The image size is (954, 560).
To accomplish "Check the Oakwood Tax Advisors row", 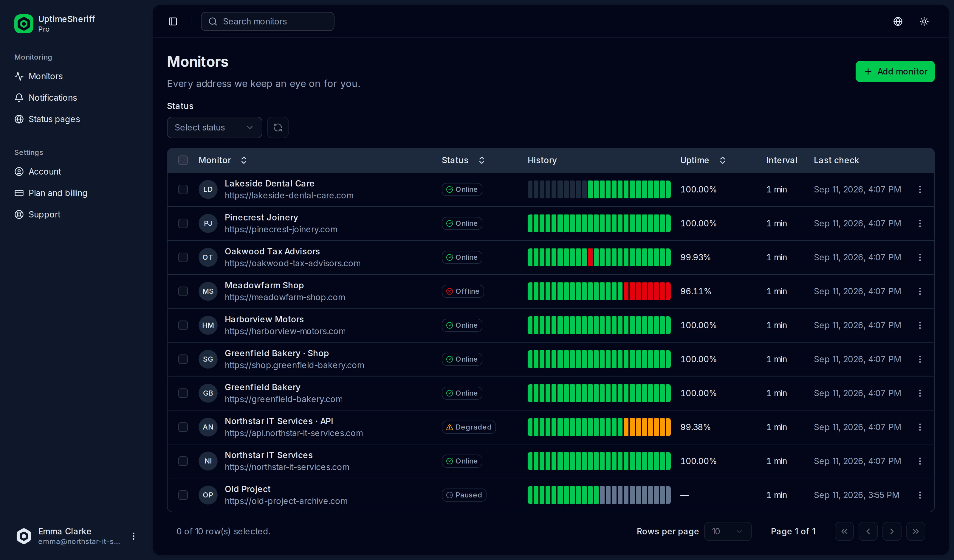I will coord(183,257).
